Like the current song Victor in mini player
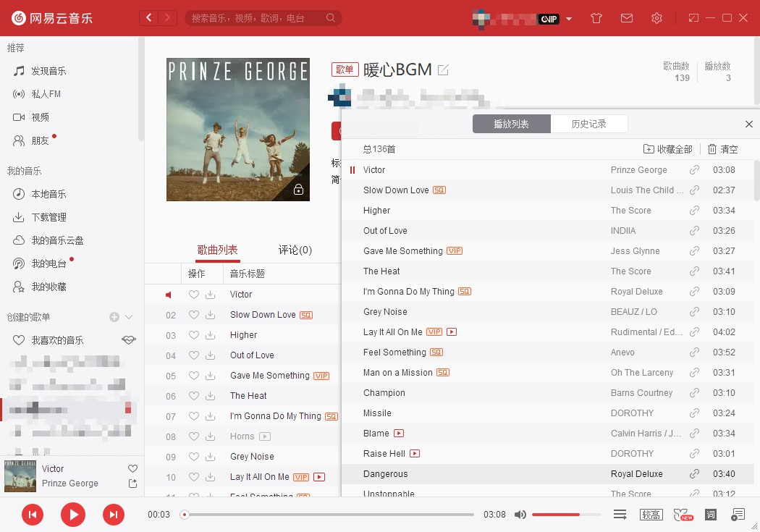The height and width of the screenshot is (532, 760). tap(132, 468)
